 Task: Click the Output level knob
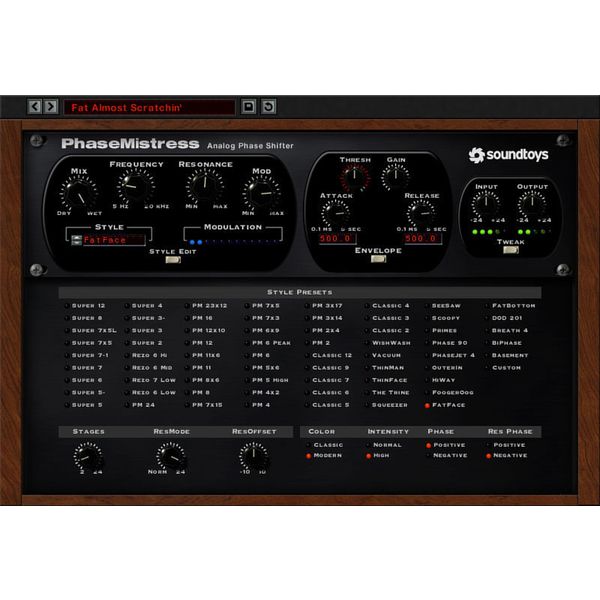tap(532, 203)
